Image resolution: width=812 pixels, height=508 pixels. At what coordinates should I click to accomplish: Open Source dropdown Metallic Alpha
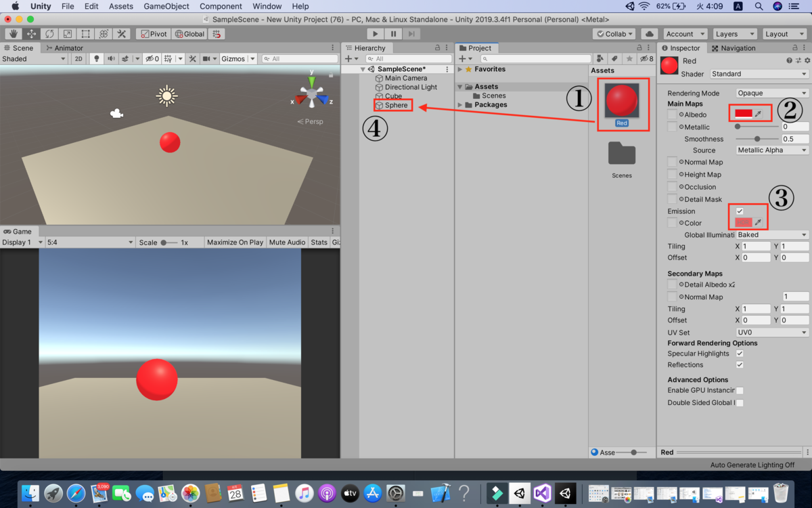[x=772, y=150]
